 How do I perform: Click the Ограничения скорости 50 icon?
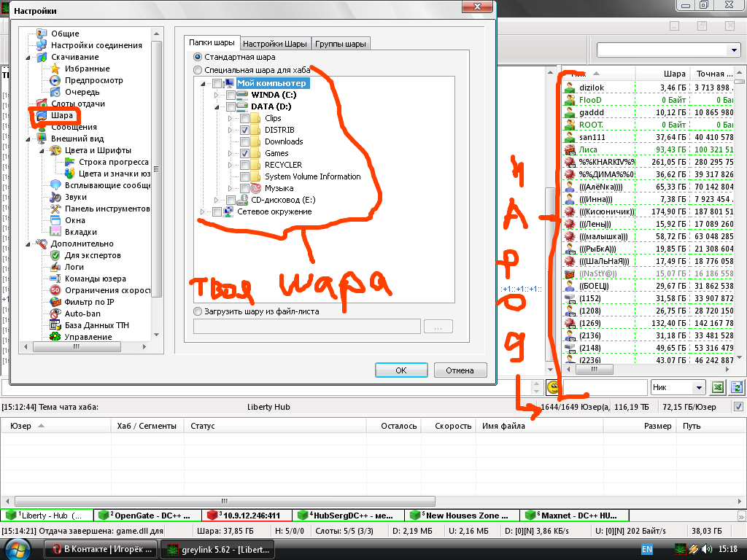click(55, 290)
